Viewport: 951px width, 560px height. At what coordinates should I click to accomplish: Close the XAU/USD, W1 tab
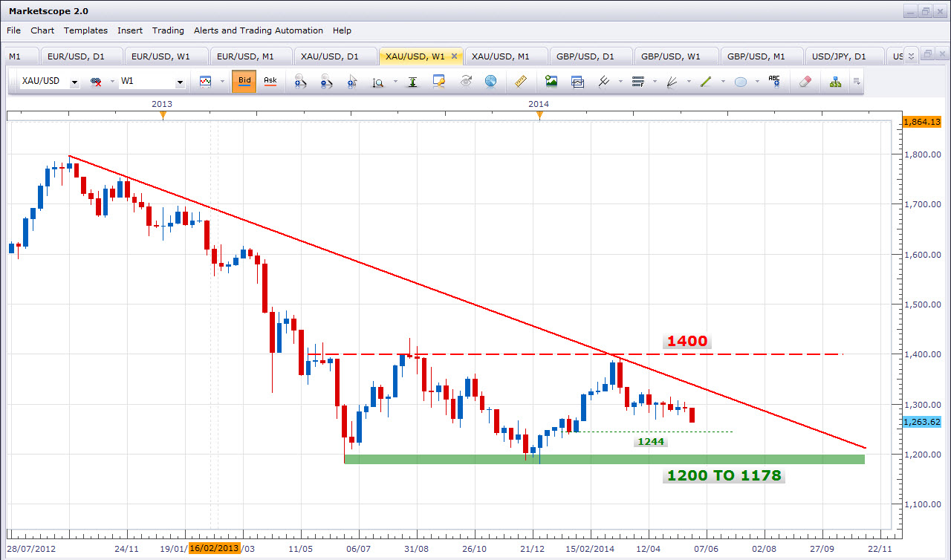click(454, 56)
